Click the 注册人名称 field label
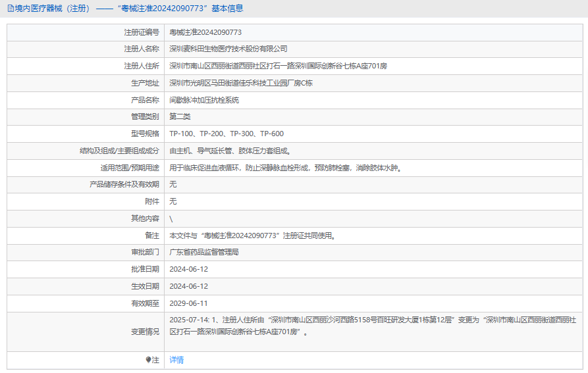Viewport: 588px width, 373px height. click(142, 49)
